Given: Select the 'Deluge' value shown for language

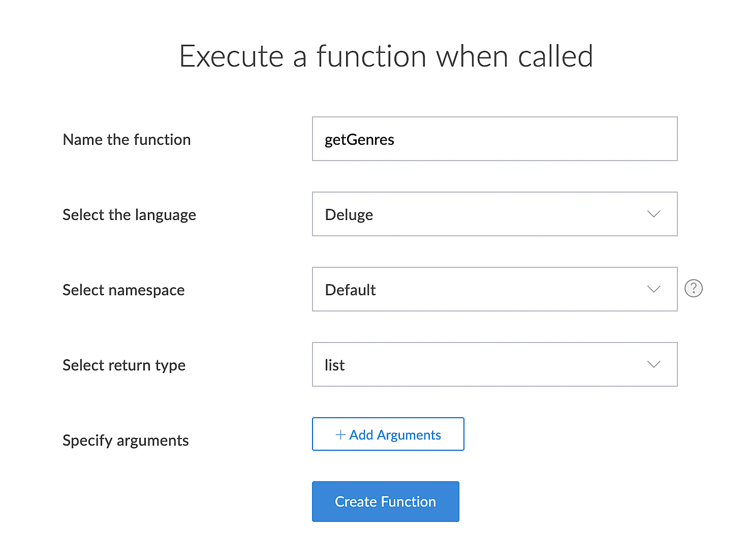Looking at the screenshot, I should pyautogui.click(x=349, y=215).
